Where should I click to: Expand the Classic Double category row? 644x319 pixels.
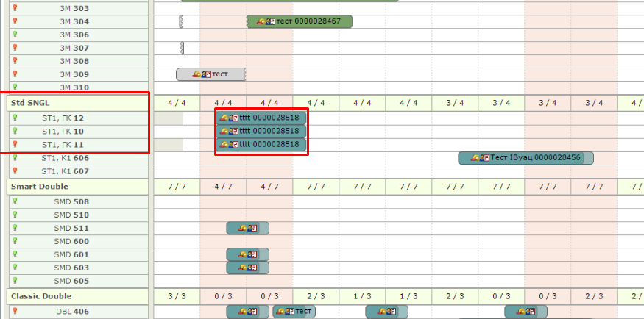tap(41, 295)
